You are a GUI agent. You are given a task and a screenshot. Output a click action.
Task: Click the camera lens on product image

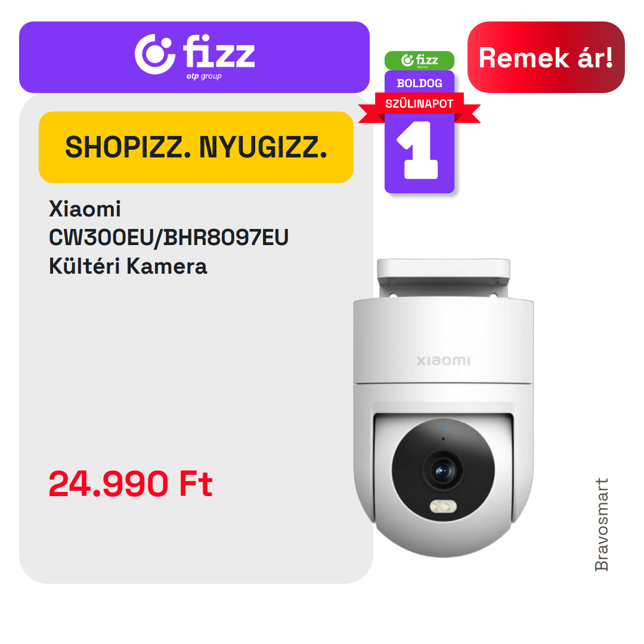tap(442, 470)
